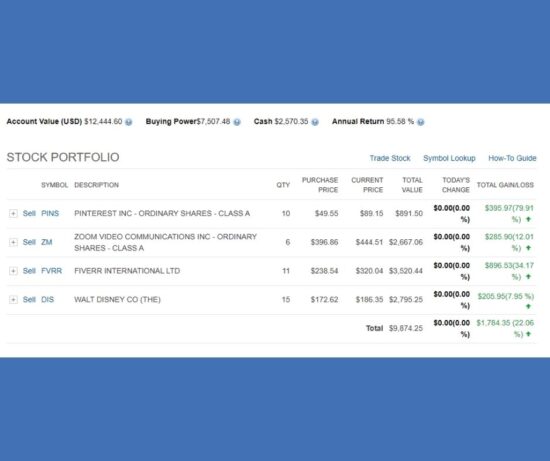
Task: Open the DIS symbol link
Action: coord(48,300)
